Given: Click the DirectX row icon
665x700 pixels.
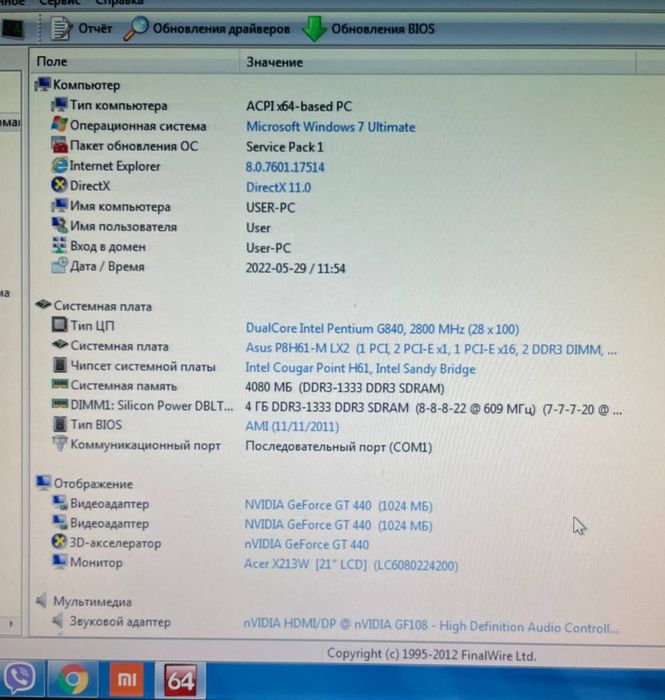Looking at the screenshot, I should coord(59,185).
